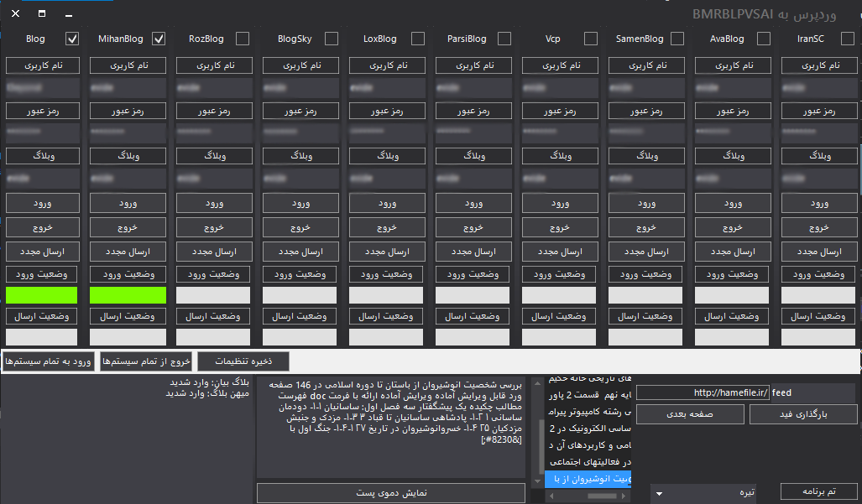862x504 pixels.
Task: Click the IranSC password field
Action: 819,132
